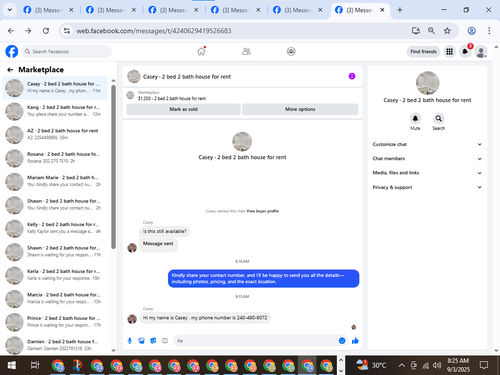Open the install app icon in address bar

pyautogui.click(x=415, y=31)
